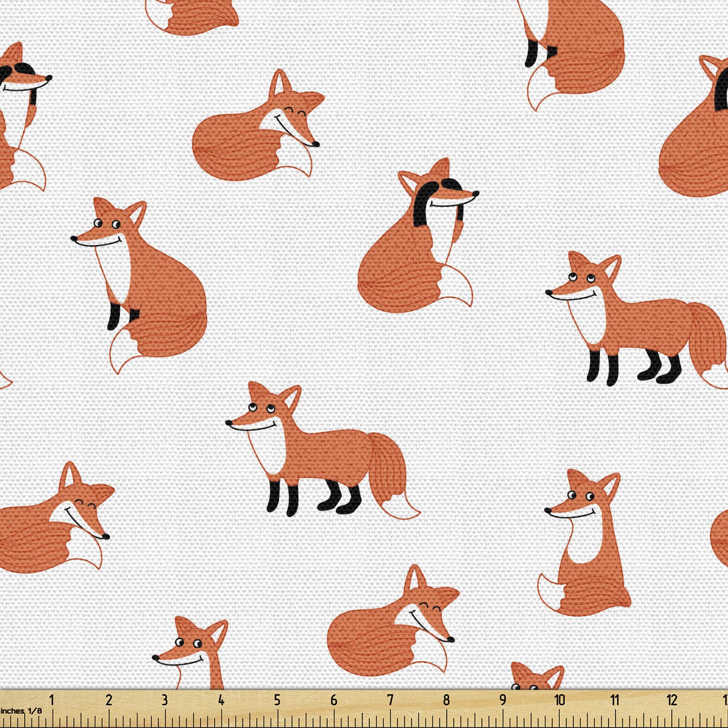This screenshot has width=728, height=728.
Task: Select the 4 inch mark number
Action: [x=221, y=700]
